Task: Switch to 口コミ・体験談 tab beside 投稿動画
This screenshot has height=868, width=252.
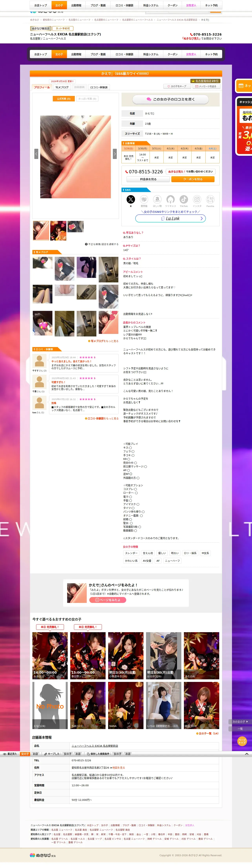Action: coord(99,87)
